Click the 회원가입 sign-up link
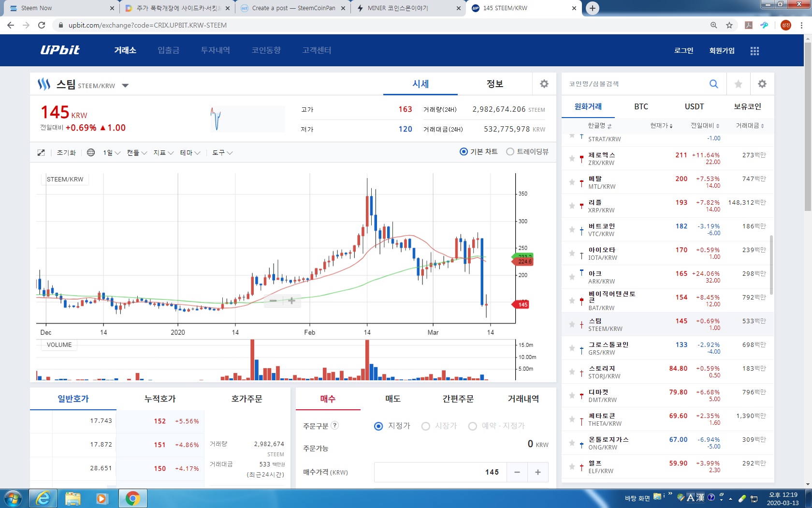Image resolution: width=812 pixels, height=508 pixels. tap(722, 50)
